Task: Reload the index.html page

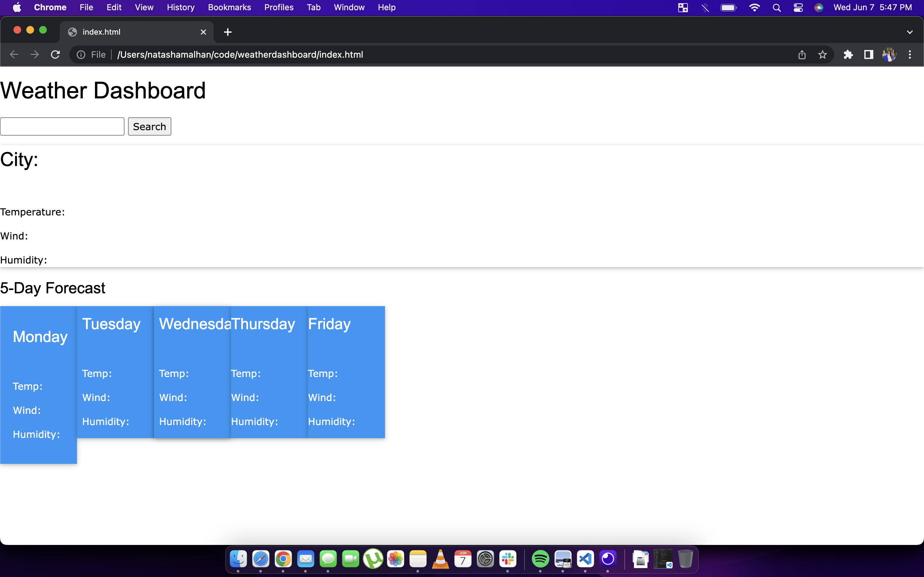Action: pyautogui.click(x=56, y=54)
